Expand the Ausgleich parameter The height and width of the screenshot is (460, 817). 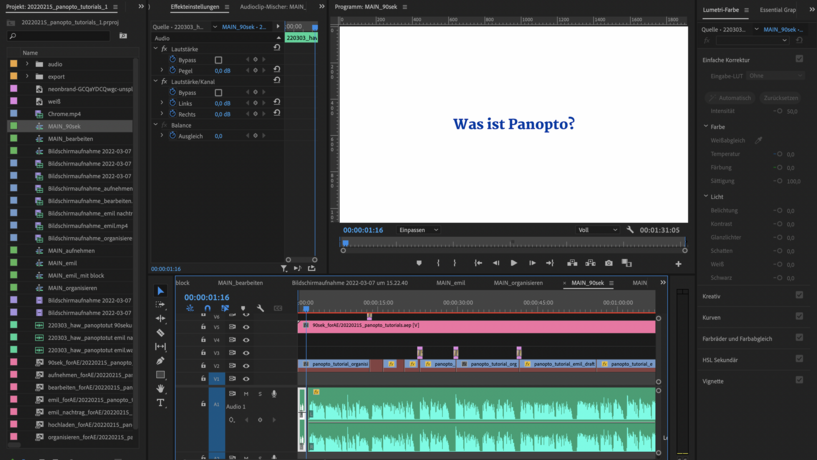point(162,135)
